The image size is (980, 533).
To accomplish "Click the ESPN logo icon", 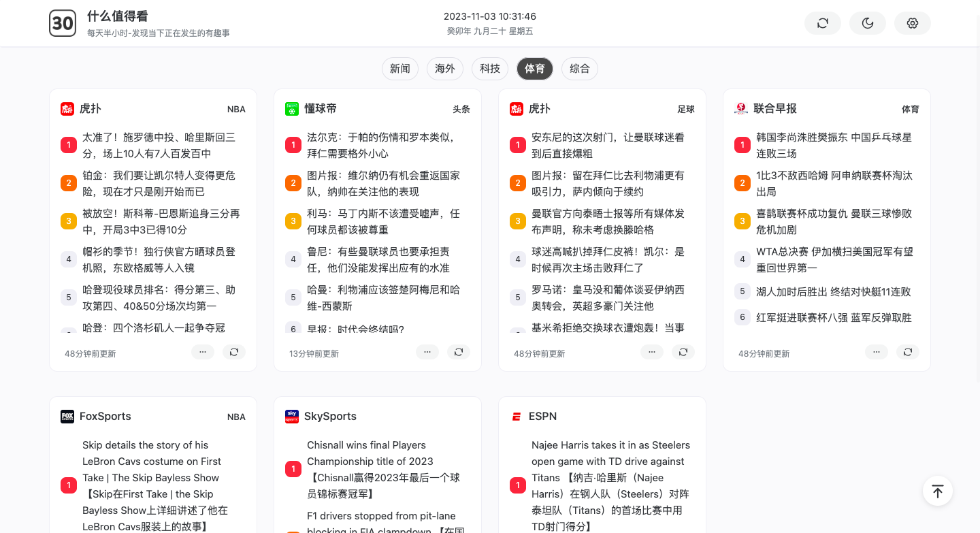I will (x=517, y=416).
